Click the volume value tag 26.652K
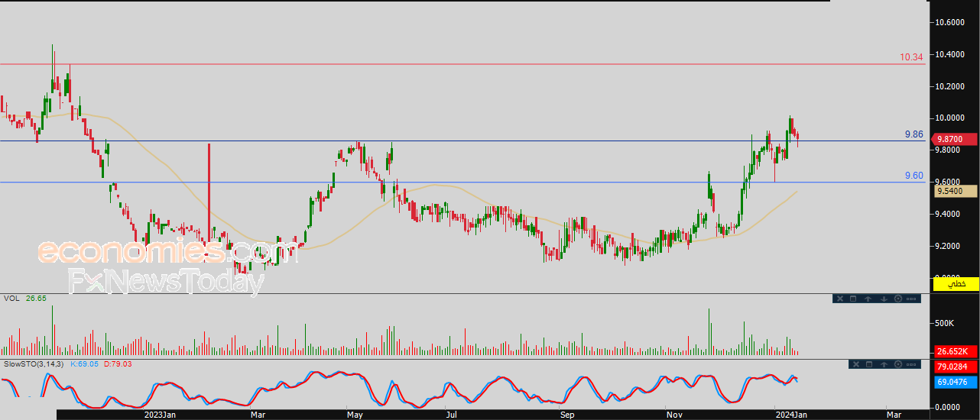This screenshot has width=980, height=420. click(x=956, y=351)
